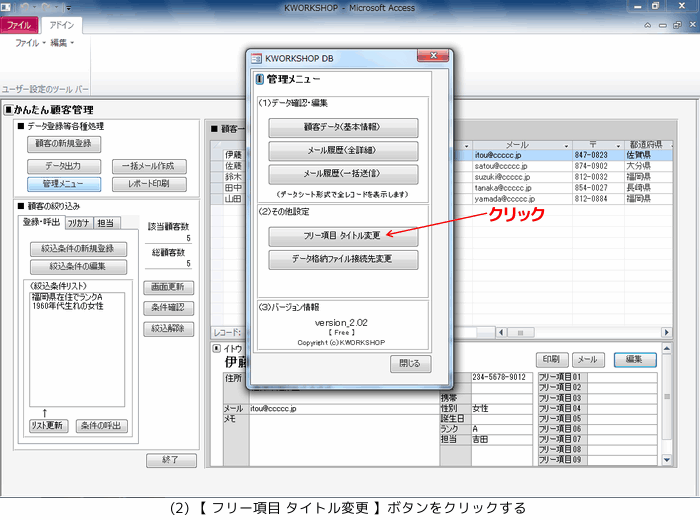Open the メール column header dropdown arrow
Image resolution: width=700 pixels, height=520 pixels.
pos(566,146)
